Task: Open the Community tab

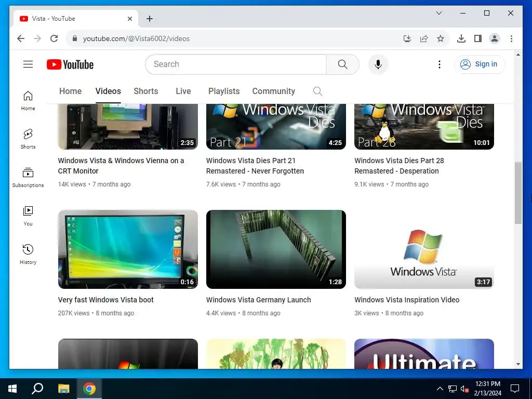Action: click(x=273, y=91)
